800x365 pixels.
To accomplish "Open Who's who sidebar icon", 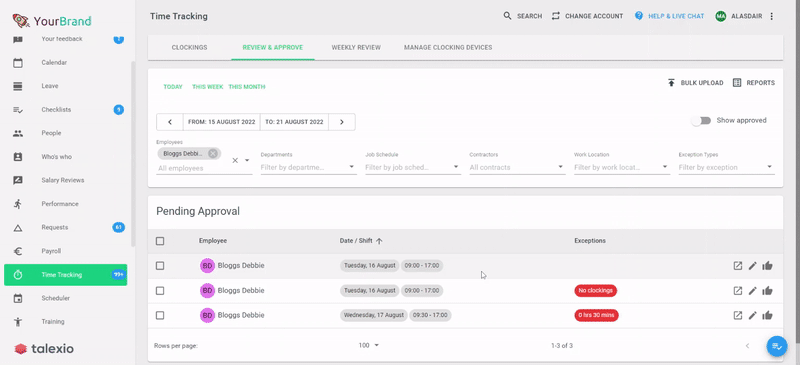I will point(18,157).
